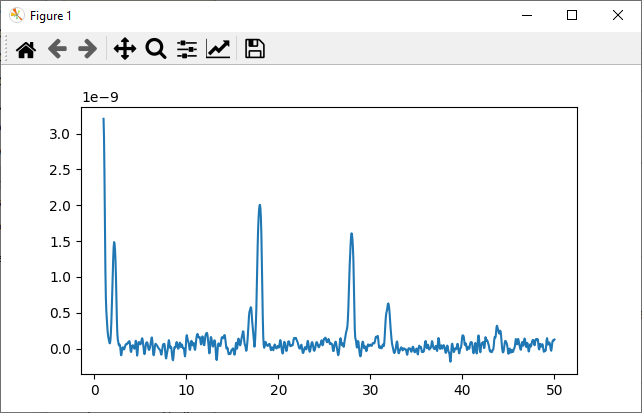Screen dimensions: 642x413
Task: Save the figure with the floppy icon
Action: [x=255, y=49]
